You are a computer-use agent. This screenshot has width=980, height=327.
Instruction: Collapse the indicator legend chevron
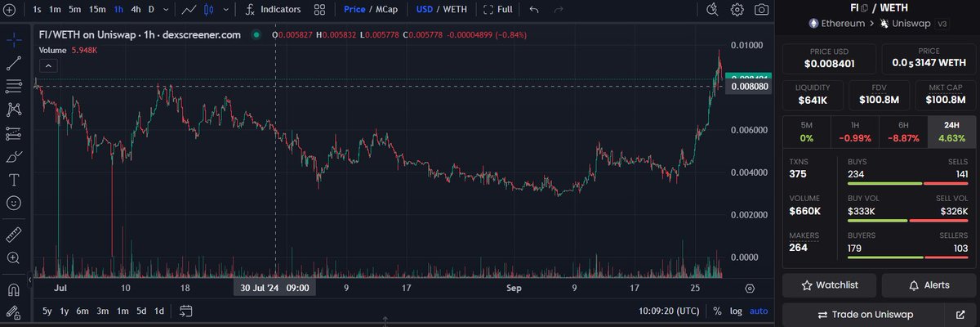47,65
